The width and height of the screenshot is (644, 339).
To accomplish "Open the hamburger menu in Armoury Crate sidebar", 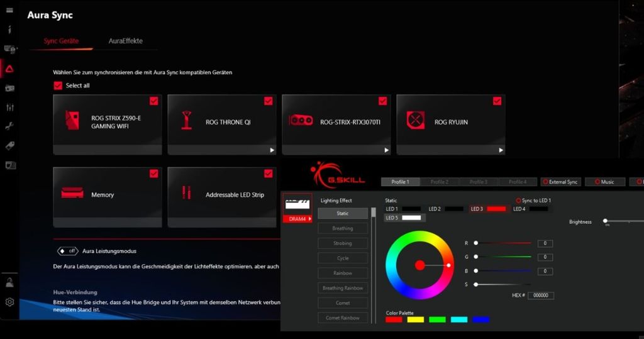I will click(9, 10).
